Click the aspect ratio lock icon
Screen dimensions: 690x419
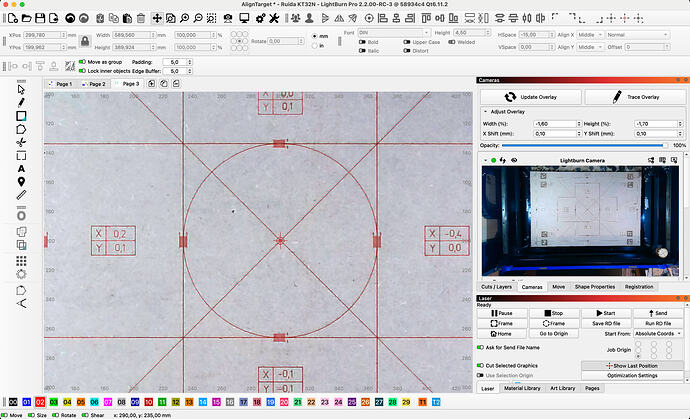coord(85,41)
